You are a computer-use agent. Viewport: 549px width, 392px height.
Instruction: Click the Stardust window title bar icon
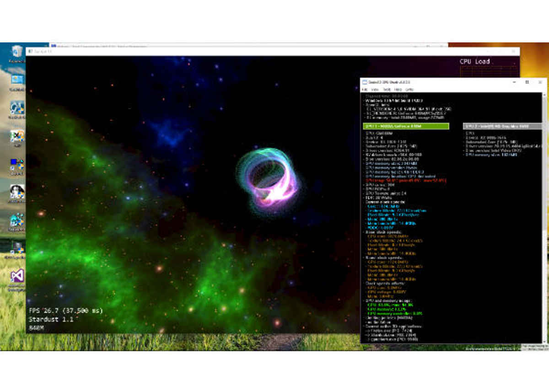(x=30, y=52)
